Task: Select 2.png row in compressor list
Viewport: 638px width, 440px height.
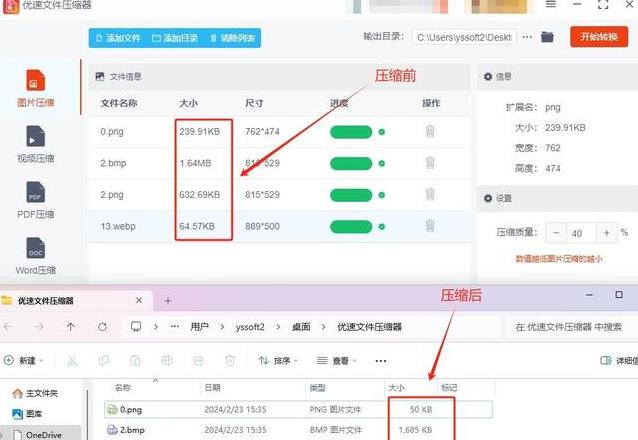Action: pos(279,195)
